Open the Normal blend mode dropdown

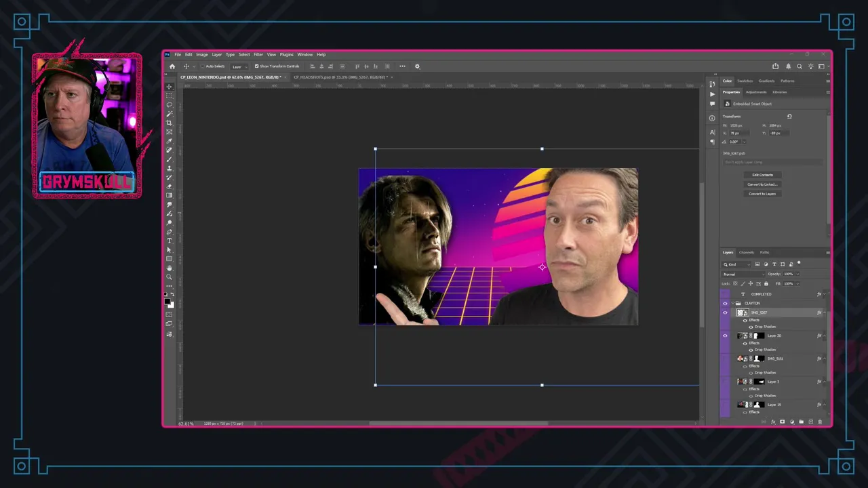[x=745, y=274]
